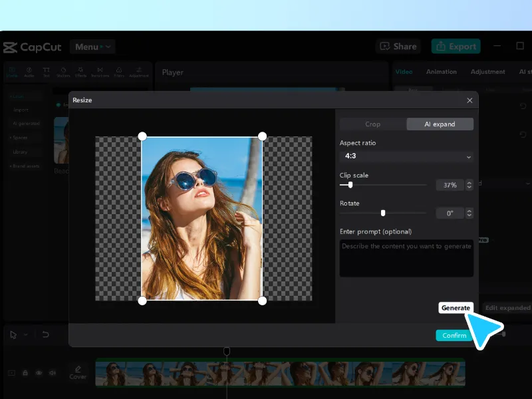Click the undo arrow above timeline
Screen dimensions: 532x399
(x=45, y=334)
